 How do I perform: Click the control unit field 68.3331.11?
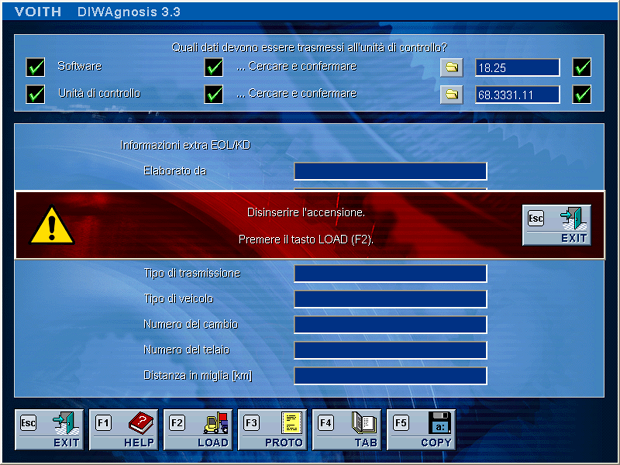click(517, 95)
